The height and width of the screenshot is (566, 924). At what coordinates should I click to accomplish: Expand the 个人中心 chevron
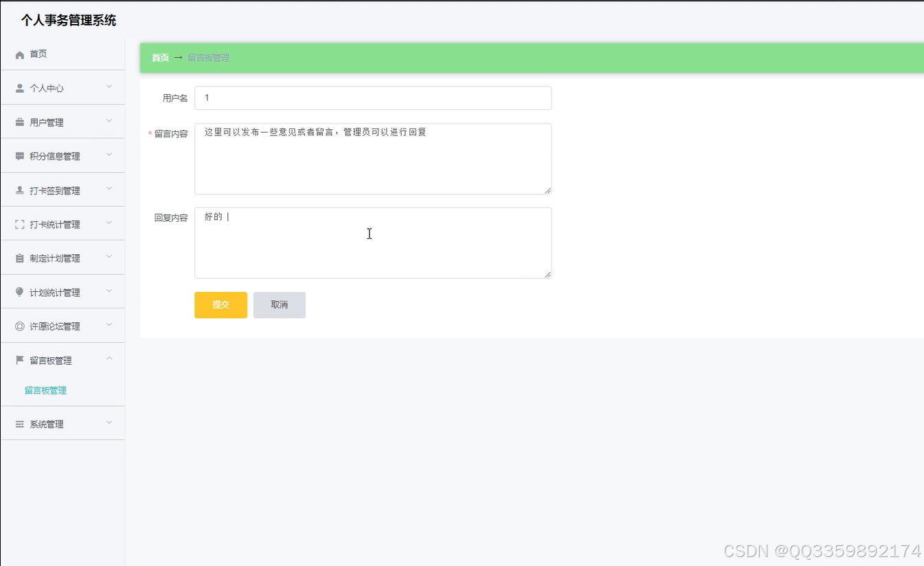tap(109, 87)
